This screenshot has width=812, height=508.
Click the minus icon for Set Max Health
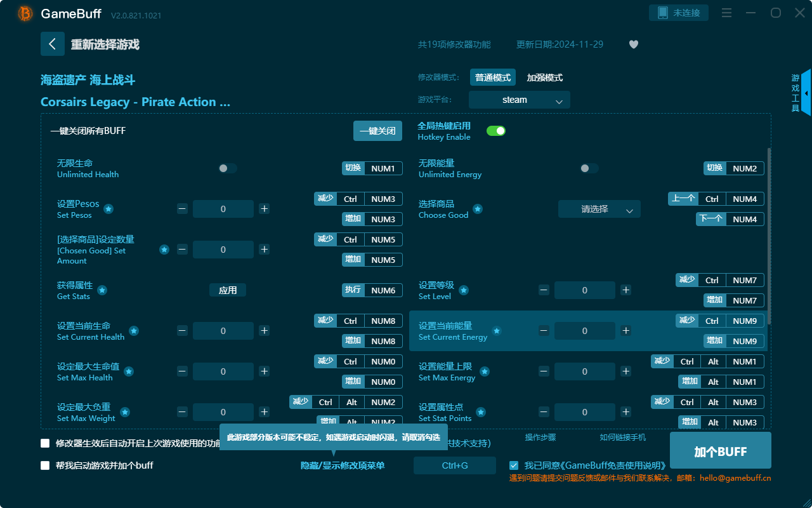point(182,371)
